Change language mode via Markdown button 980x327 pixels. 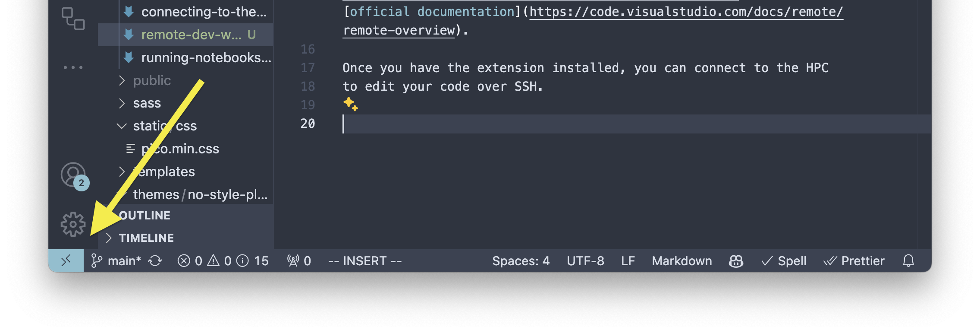tap(682, 260)
